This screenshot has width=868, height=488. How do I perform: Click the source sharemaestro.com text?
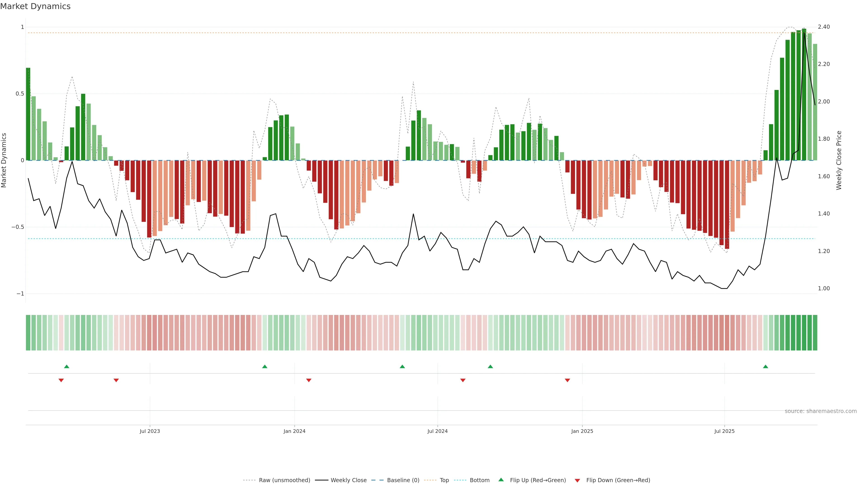[x=821, y=411]
